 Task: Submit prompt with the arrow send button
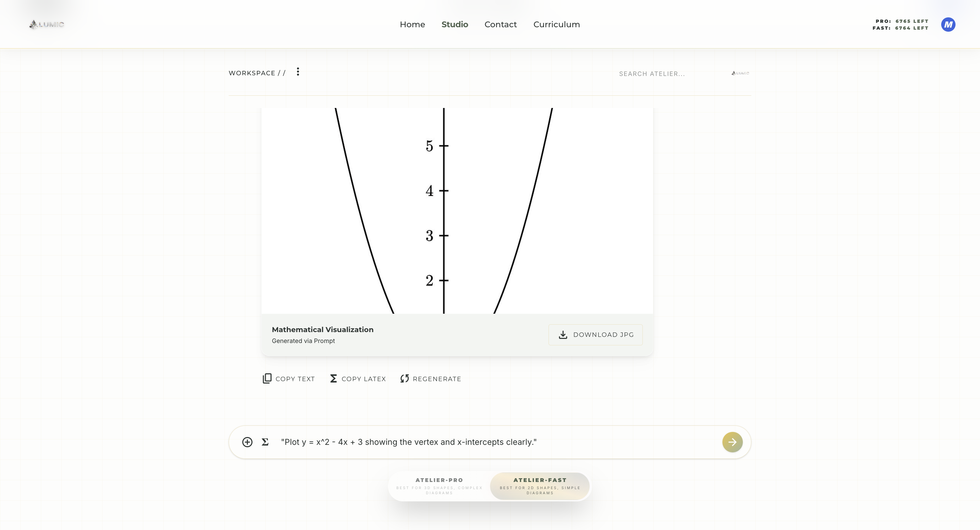click(x=732, y=442)
